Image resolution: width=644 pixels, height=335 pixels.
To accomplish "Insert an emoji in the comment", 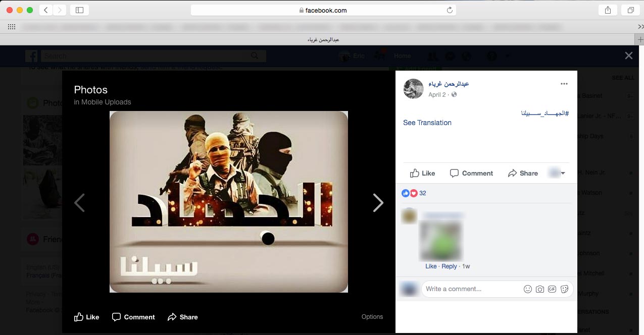I will click(528, 289).
